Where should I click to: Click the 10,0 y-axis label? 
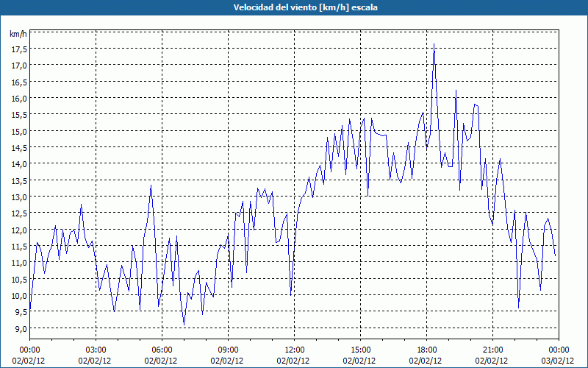click(x=20, y=296)
